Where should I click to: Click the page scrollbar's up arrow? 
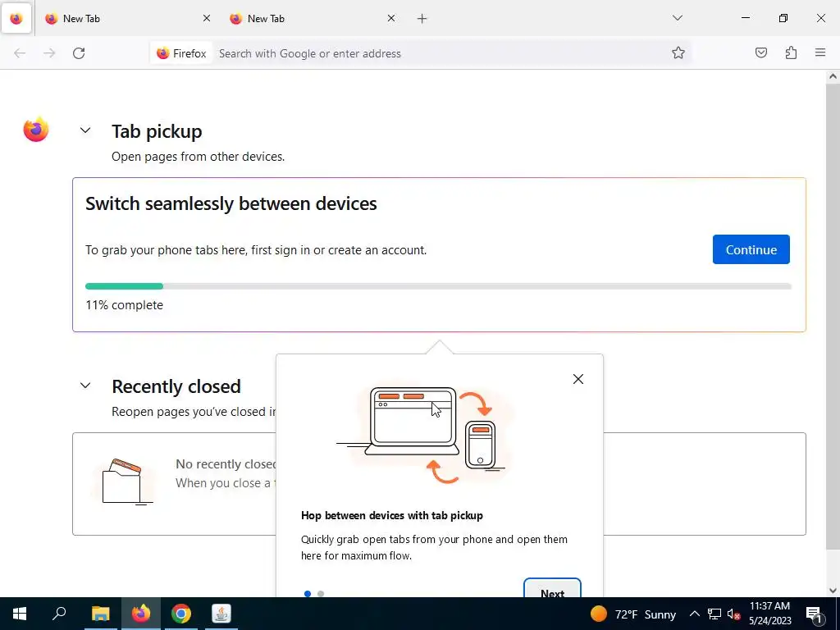point(833,76)
